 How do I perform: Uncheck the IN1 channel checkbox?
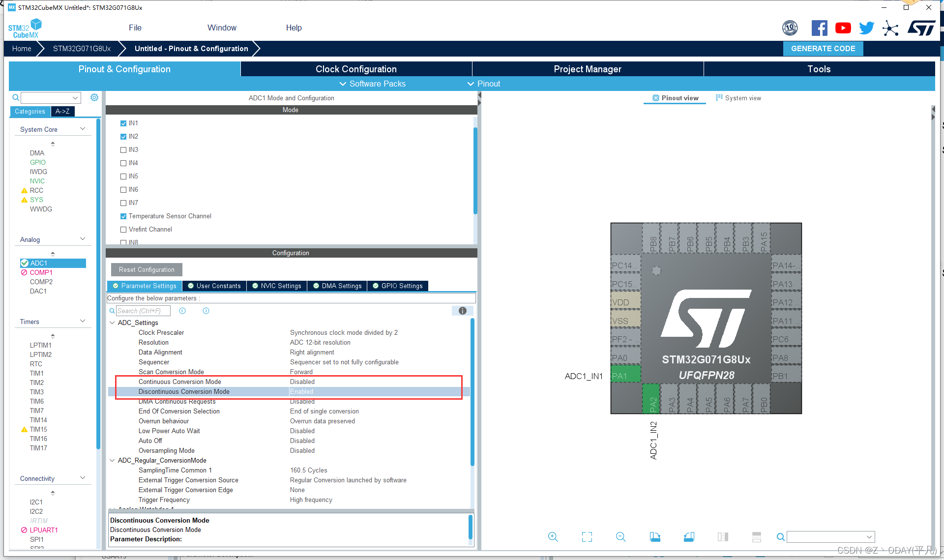coord(123,123)
